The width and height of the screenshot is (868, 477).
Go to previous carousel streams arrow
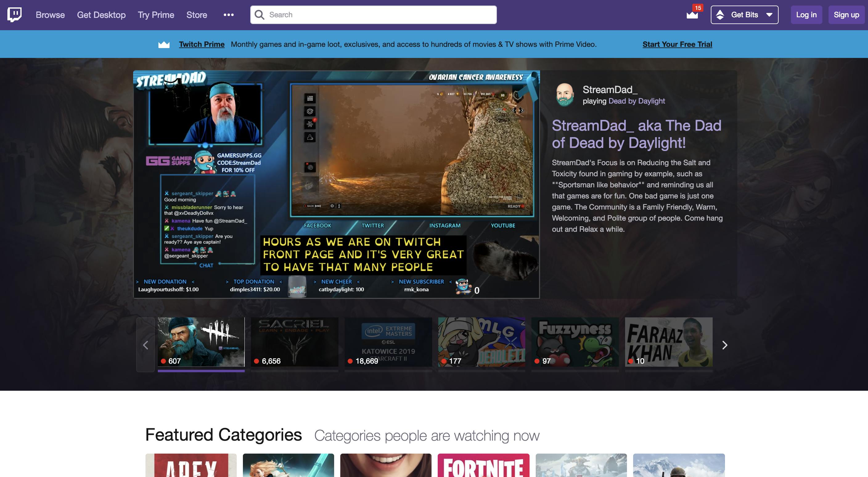click(x=145, y=345)
